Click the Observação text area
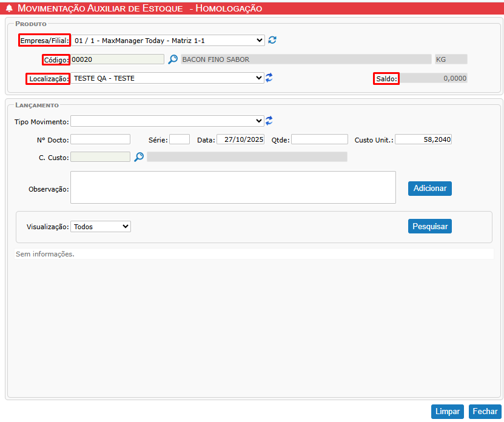The image size is (504, 422). coord(233,187)
